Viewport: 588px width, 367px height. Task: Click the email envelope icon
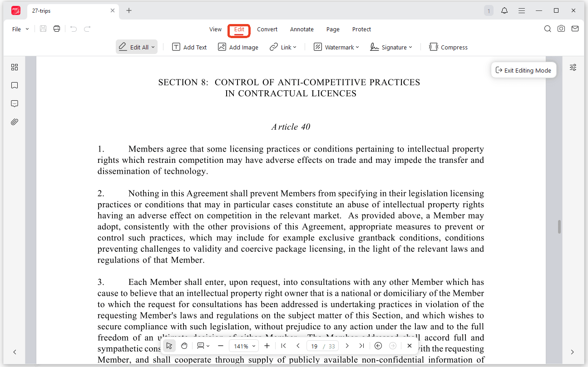[575, 29]
